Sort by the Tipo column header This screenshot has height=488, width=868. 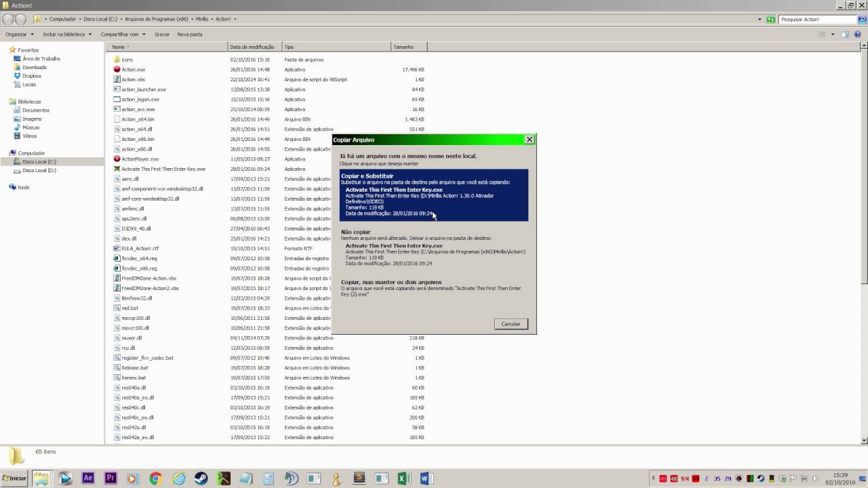pos(336,47)
